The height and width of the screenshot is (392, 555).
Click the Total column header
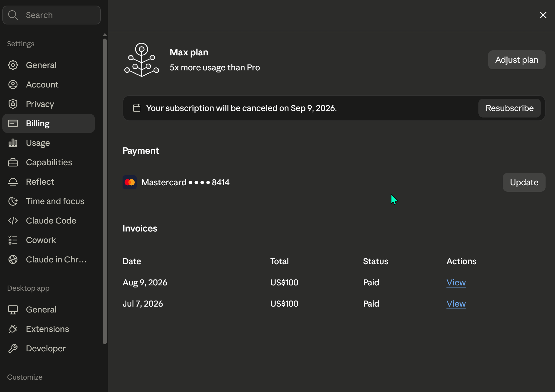[x=280, y=261]
